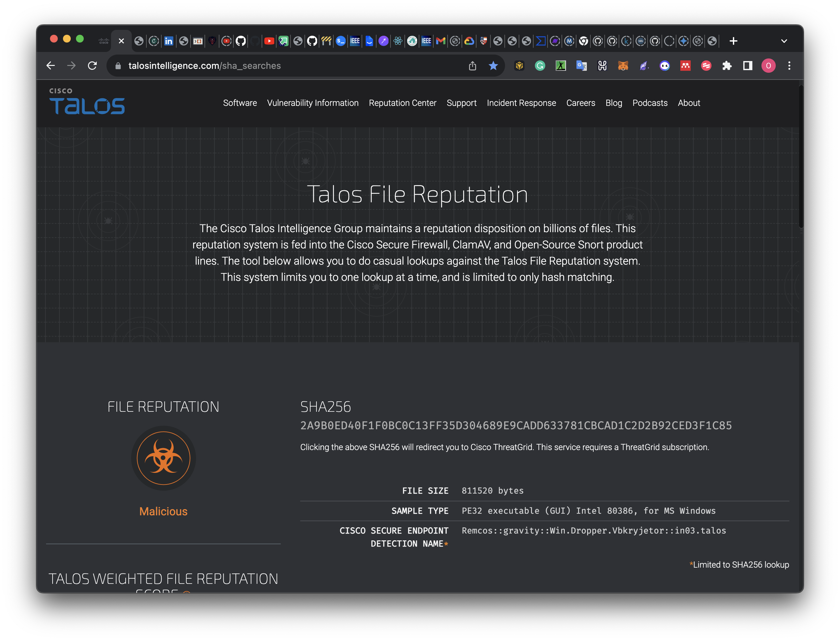
Task: Go to the Careers page
Action: pyautogui.click(x=580, y=103)
